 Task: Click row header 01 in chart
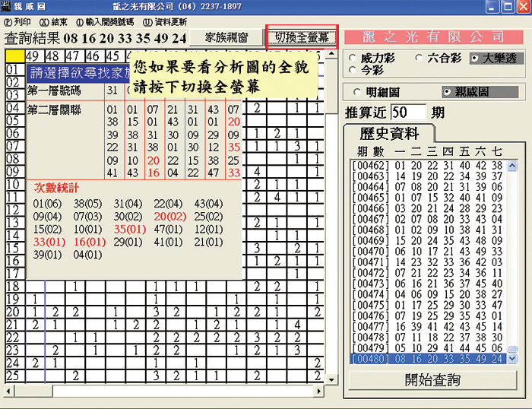(x=14, y=70)
